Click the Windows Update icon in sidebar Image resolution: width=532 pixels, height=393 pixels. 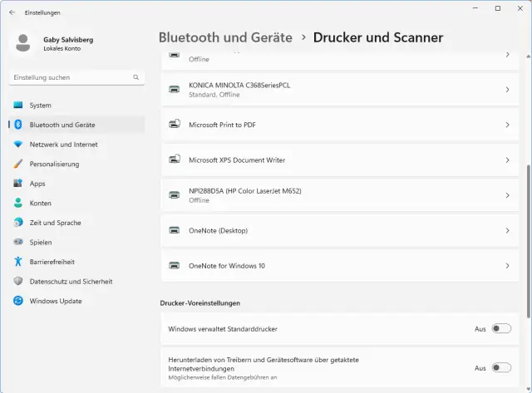pos(17,301)
